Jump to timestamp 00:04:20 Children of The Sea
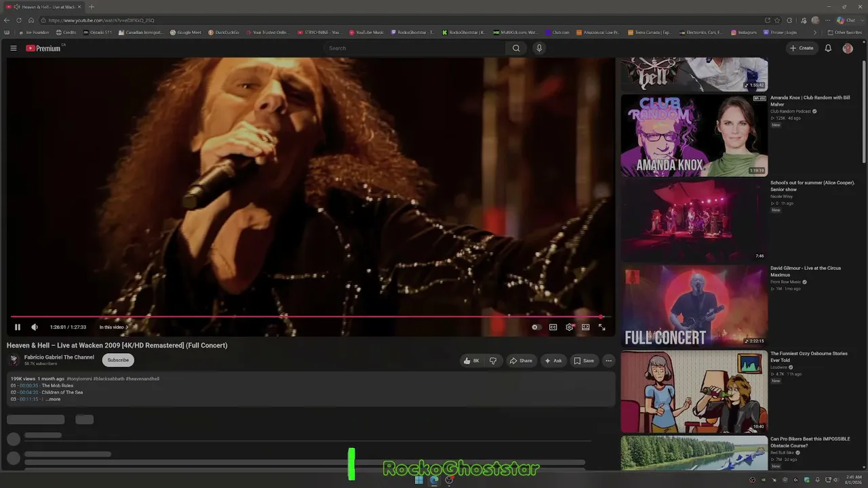Image resolution: width=868 pixels, height=488 pixels. [28, 392]
